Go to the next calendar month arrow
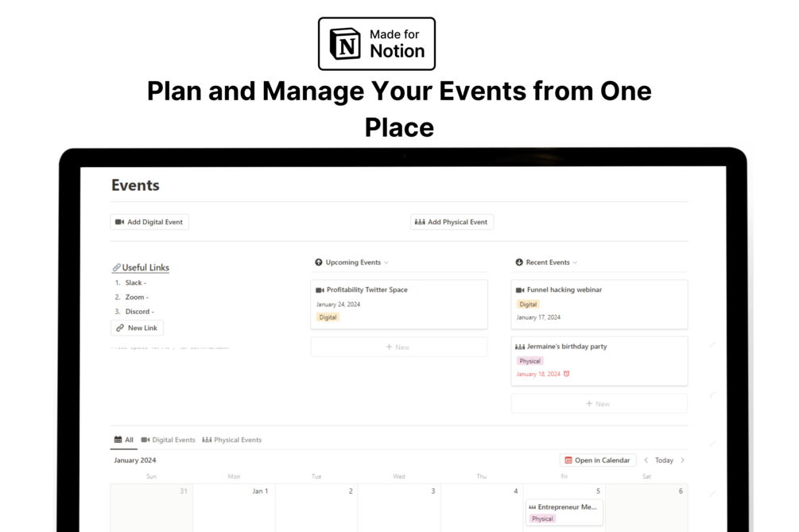Image resolution: width=799 pixels, height=532 pixels. coord(682,460)
